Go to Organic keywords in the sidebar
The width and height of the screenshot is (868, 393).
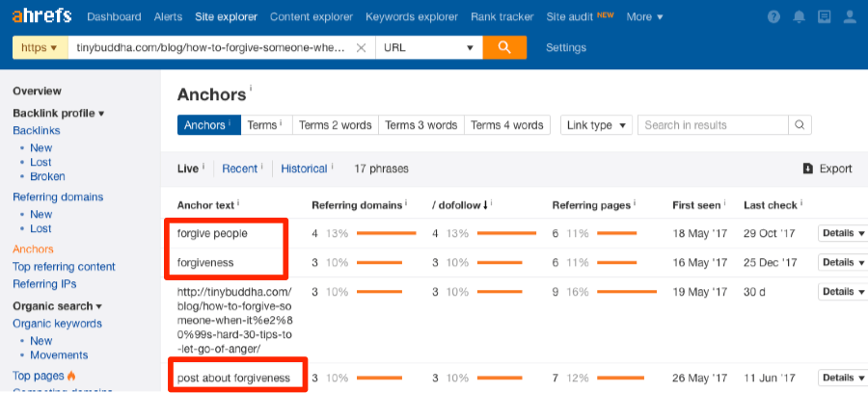pyautogui.click(x=57, y=324)
